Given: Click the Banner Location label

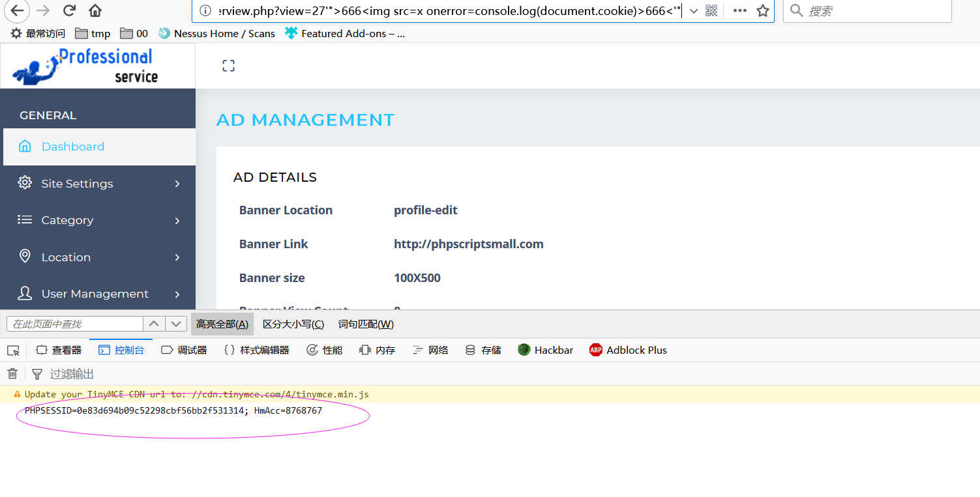Looking at the screenshot, I should pyautogui.click(x=286, y=210).
